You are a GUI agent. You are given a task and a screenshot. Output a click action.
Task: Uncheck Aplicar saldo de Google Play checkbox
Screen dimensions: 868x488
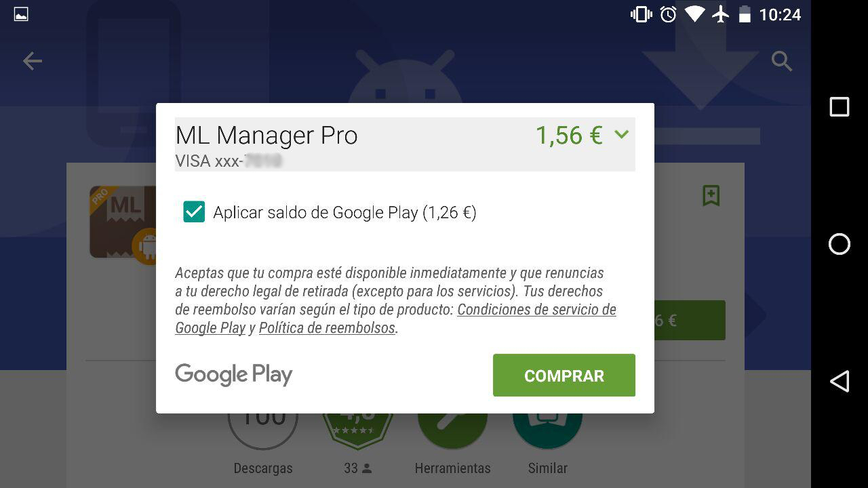click(194, 212)
